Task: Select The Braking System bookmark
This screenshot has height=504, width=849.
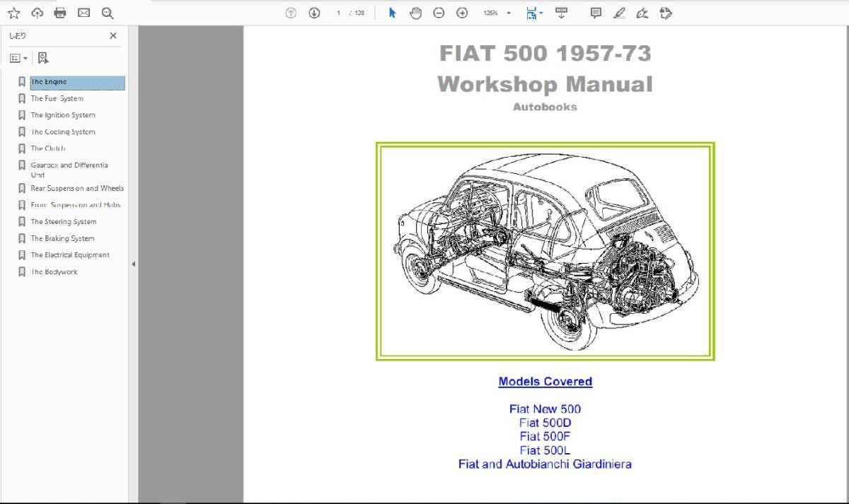Action: click(x=62, y=238)
